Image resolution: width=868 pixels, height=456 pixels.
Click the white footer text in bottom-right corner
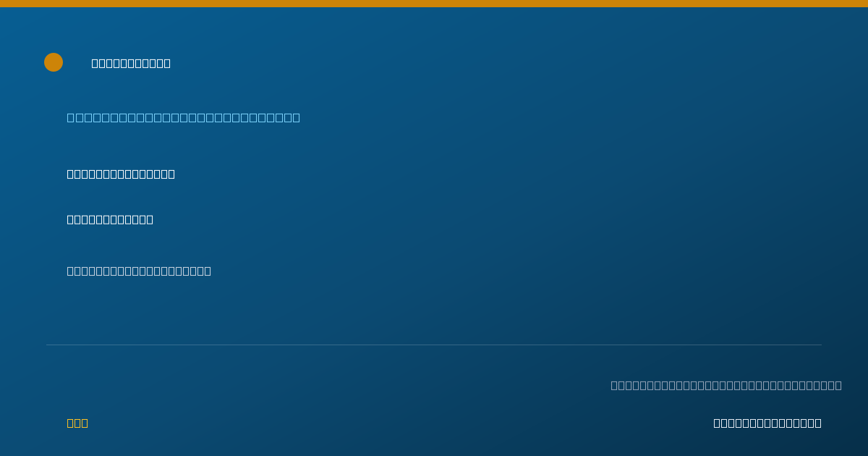point(767,423)
